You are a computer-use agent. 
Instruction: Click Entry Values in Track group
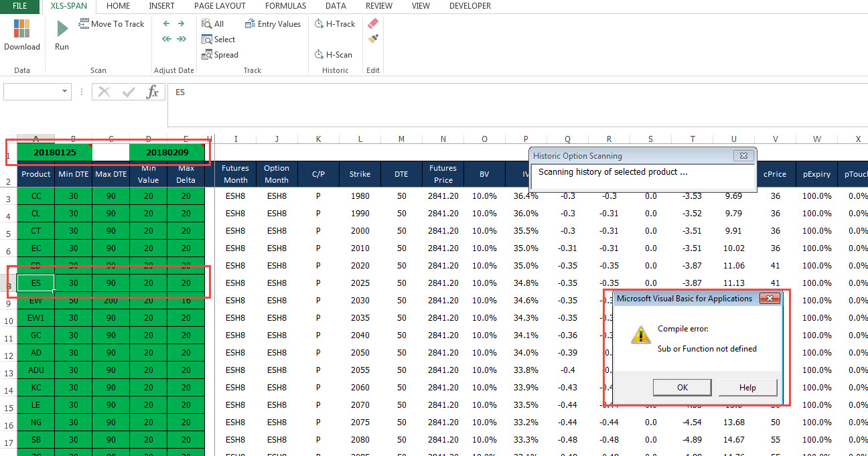point(273,23)
